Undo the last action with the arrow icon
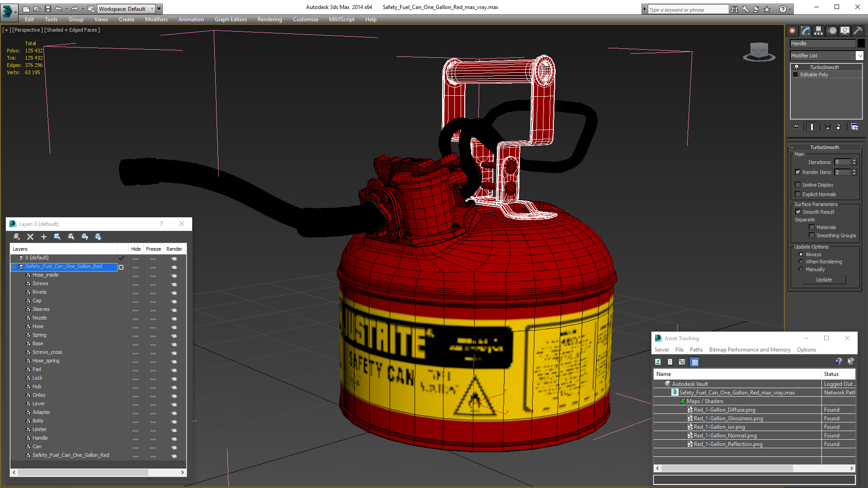Image resolution: width=868 pixels, height=488 pixels. [x=58, y=9]
